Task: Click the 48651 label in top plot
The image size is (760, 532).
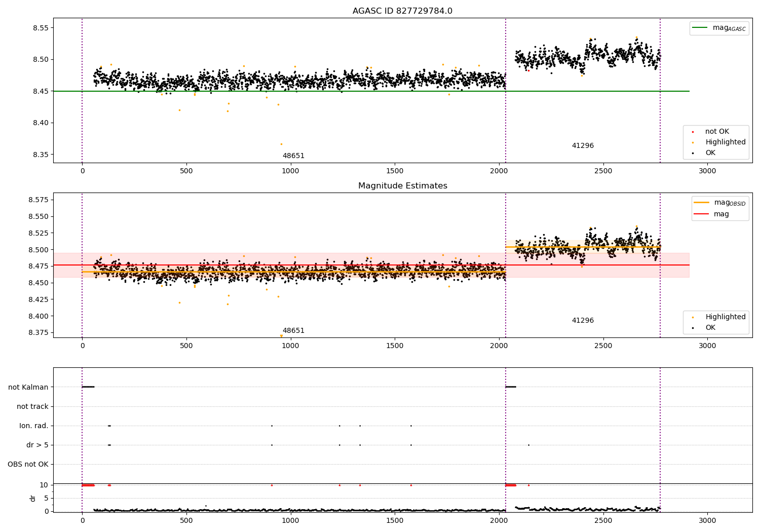Action: click(x=293, y=156)
